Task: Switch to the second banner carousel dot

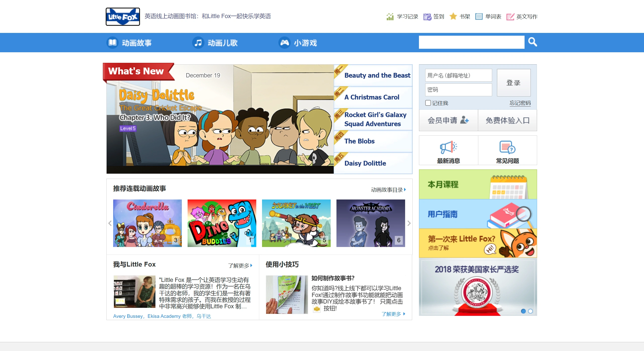Action: point(531,311)
